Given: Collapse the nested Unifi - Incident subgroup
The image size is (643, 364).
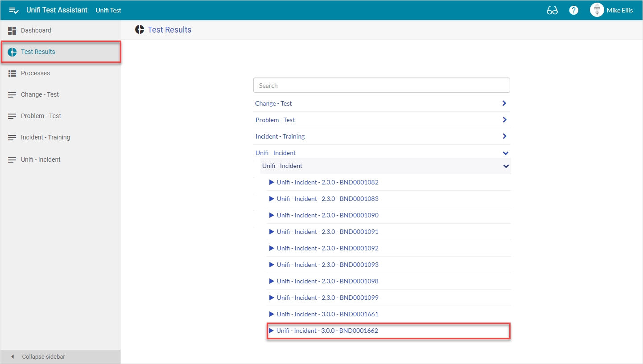Looking at the screenshot, I should point(506,166).
